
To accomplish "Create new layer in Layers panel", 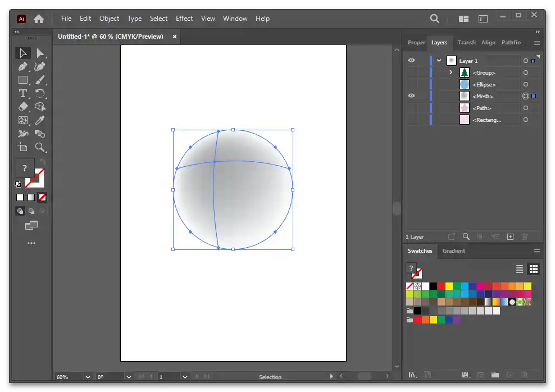I will (510, 237).
